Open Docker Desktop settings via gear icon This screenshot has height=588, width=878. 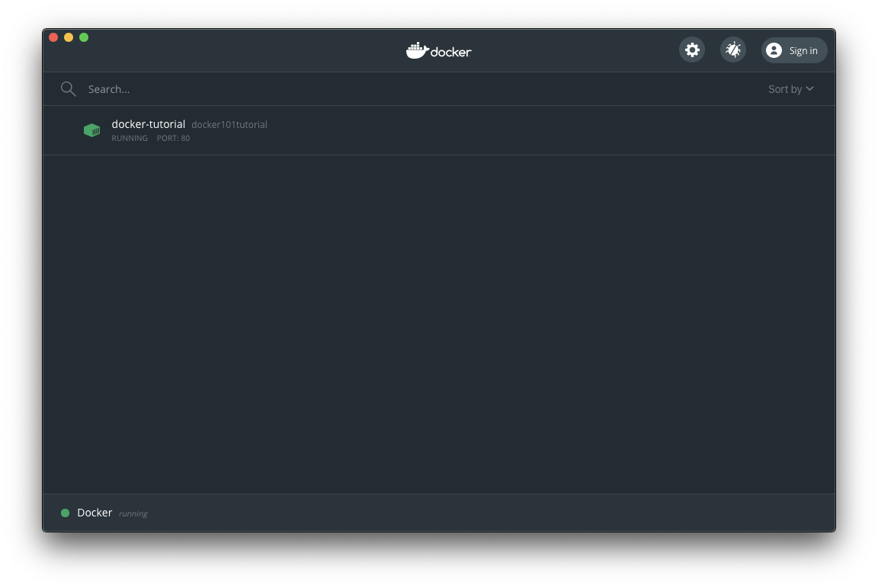691,50
